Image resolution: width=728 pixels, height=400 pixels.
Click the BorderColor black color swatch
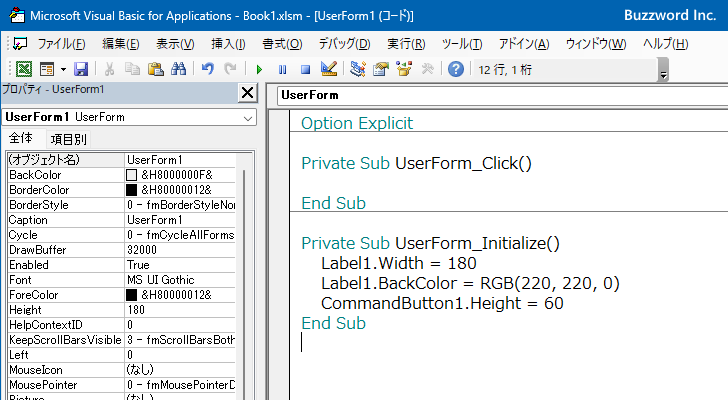point(131,190)
